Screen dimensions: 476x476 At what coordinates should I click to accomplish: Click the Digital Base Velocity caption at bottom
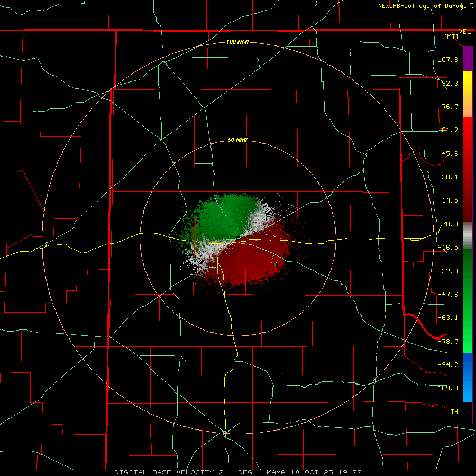[238, 472]
